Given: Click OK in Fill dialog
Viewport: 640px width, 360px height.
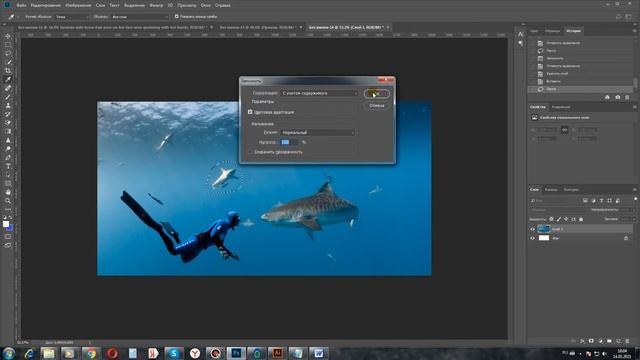Looking at the screenshot, I should (x=376, y=94).
